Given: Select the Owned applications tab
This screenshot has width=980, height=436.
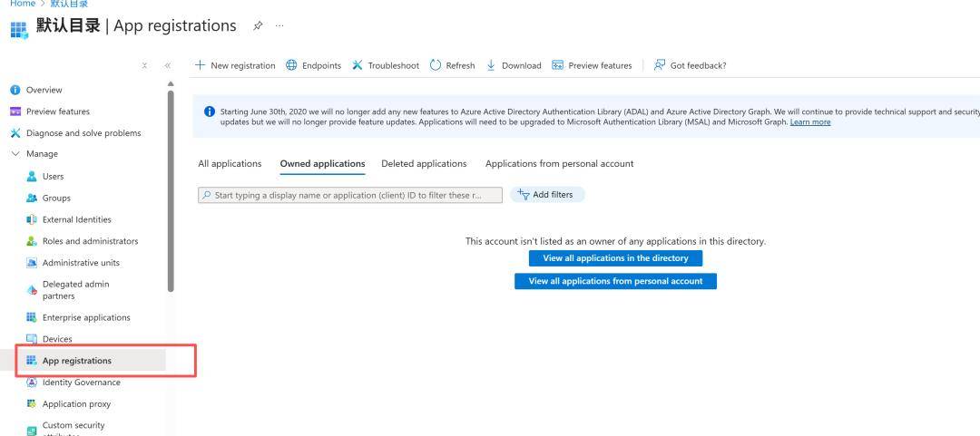Looking at the screenshot, I should coord(322,164).
